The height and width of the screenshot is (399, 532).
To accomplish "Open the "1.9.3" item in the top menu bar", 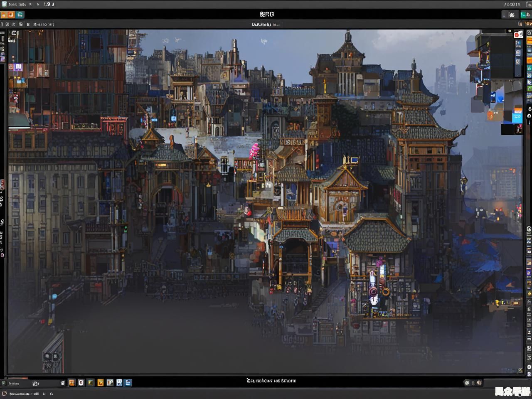I will 49,4.
